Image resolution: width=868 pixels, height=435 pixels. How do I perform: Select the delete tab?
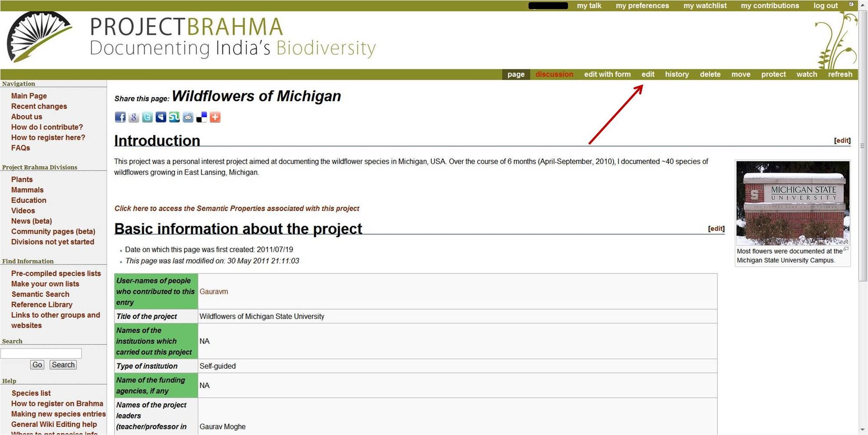(x=710, y=74)
